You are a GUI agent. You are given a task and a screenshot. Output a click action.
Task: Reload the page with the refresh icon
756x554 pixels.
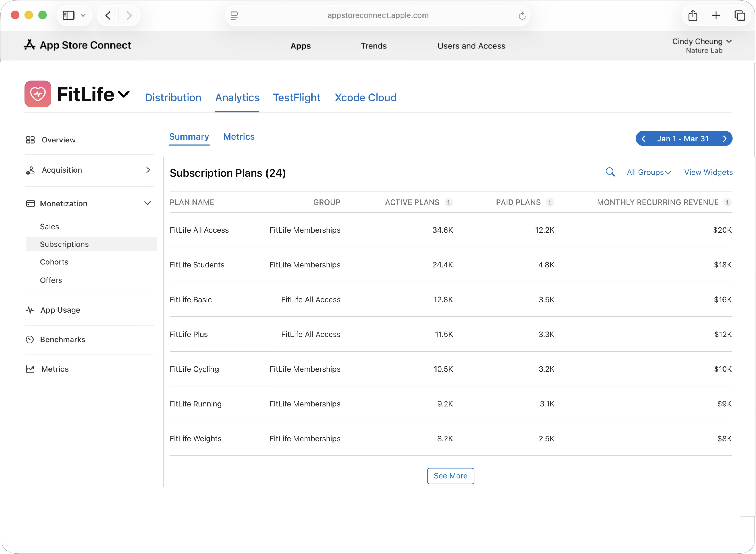pos(522,16)
